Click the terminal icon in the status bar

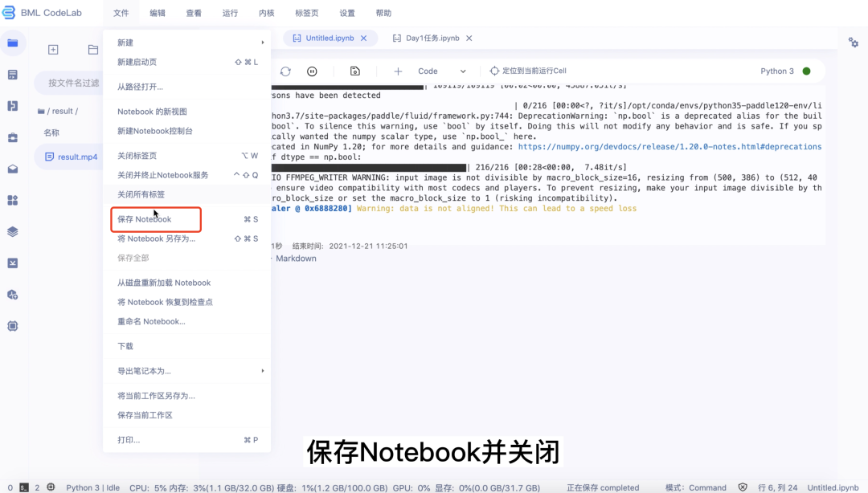(x=24, y=487)
